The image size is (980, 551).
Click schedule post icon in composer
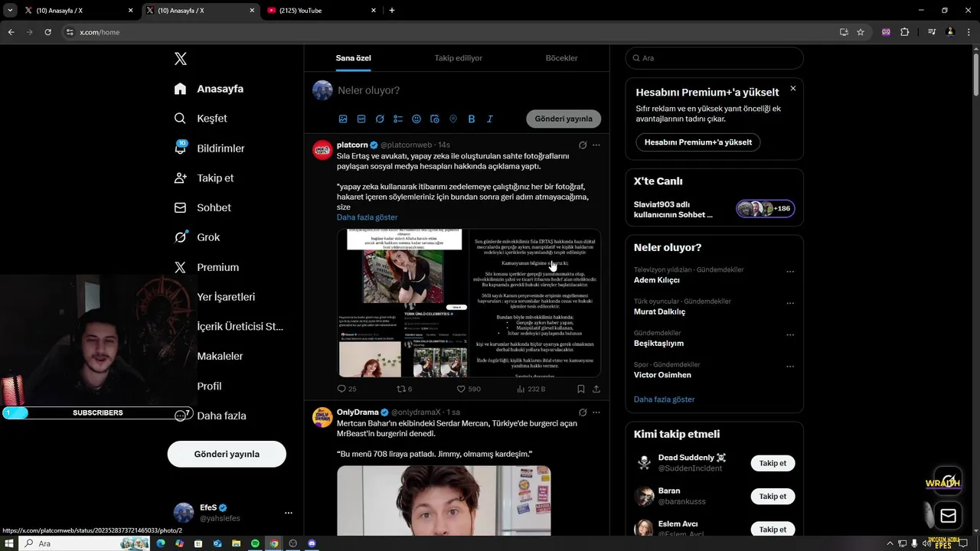[x=435, y=119]
